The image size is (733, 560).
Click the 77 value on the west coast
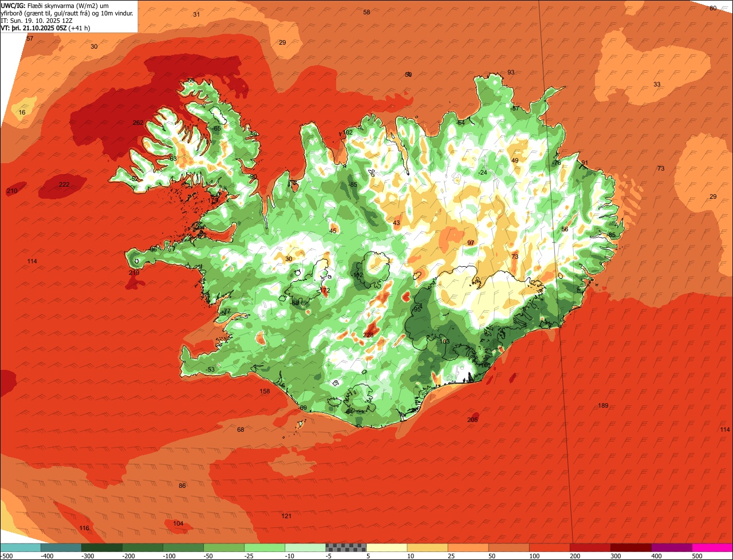point(227,311)
